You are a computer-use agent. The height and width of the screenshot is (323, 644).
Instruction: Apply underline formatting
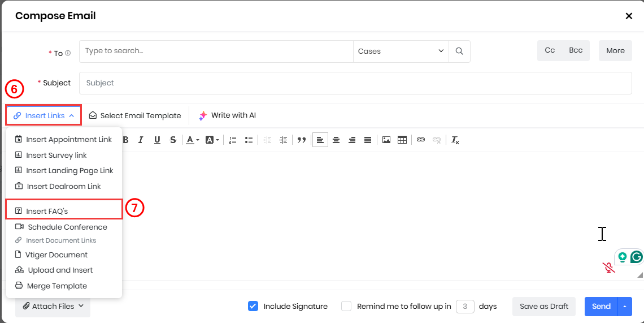coord(157,140)
